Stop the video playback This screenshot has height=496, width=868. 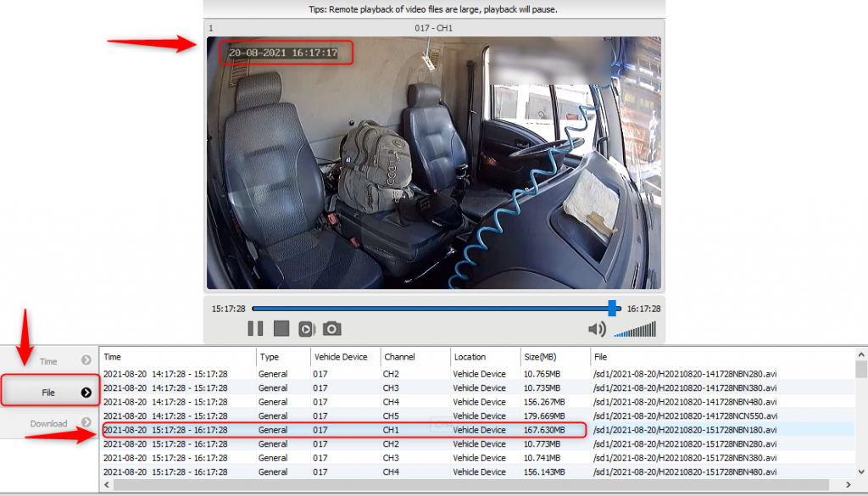(281, 329)
